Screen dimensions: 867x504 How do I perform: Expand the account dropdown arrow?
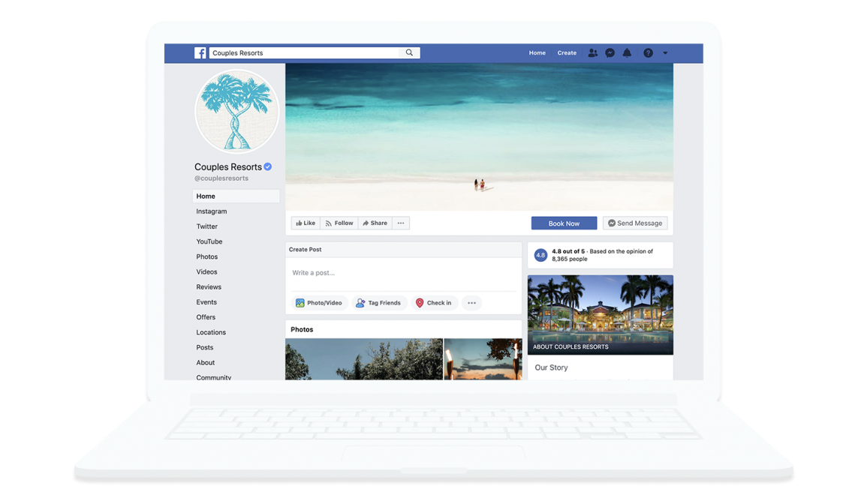coord(665,53)
